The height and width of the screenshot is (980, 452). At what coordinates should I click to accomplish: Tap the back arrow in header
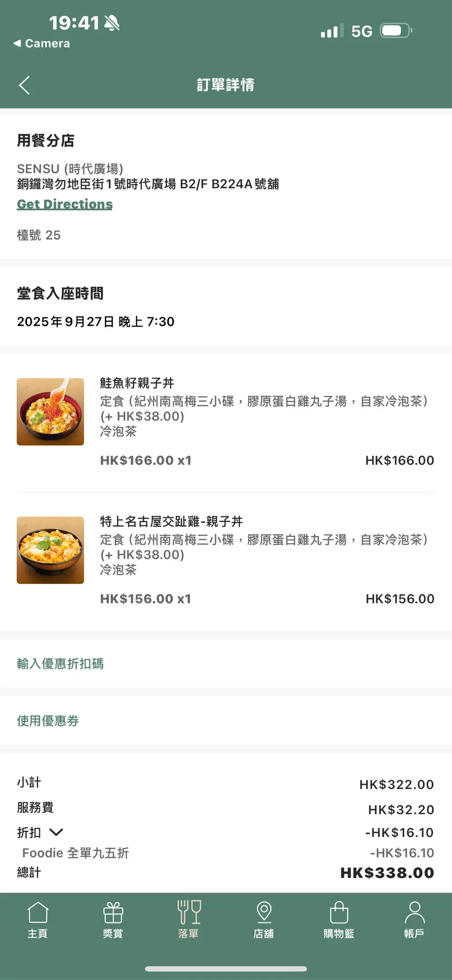pyautogui.click(x=25, y=85)
